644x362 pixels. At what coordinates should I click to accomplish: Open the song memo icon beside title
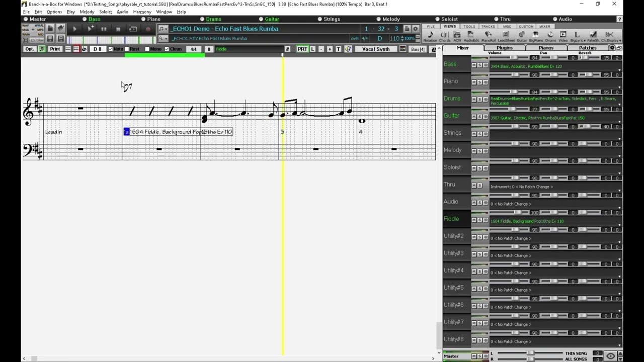click(x=407, y=29)
